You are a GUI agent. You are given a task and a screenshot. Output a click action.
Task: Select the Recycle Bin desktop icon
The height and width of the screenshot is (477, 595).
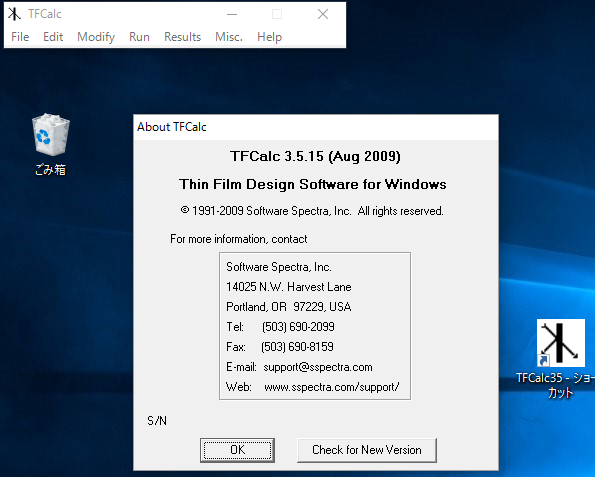pyautogui.click(x=50, y=144)
